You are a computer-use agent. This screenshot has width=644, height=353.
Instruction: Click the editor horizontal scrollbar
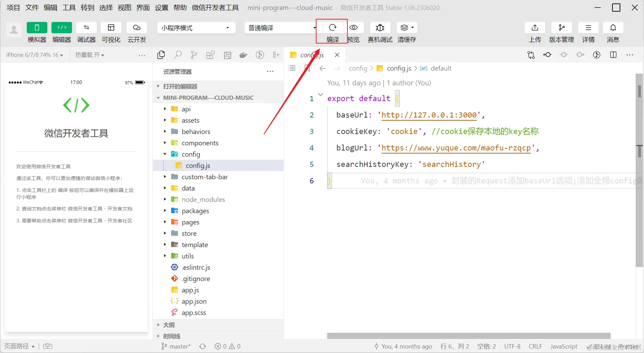click(469, 336)
